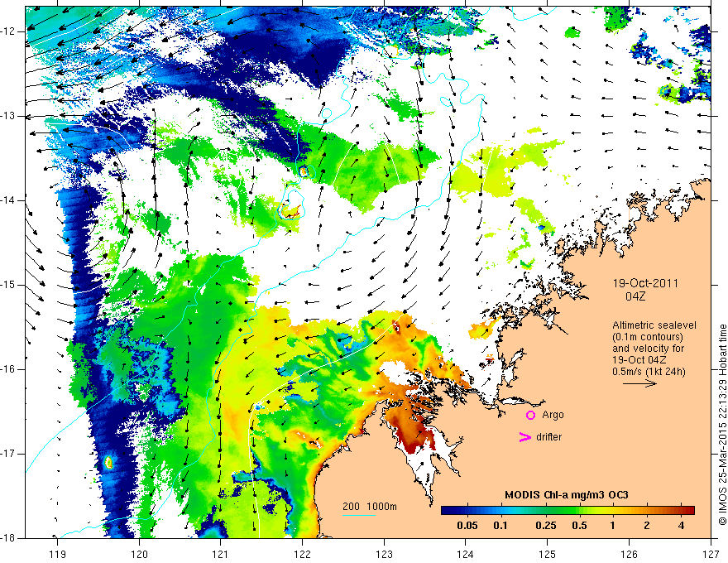Click the latitude label "-15"
The height and width of the screenshot is (563, 728).
tap(9, 284)
